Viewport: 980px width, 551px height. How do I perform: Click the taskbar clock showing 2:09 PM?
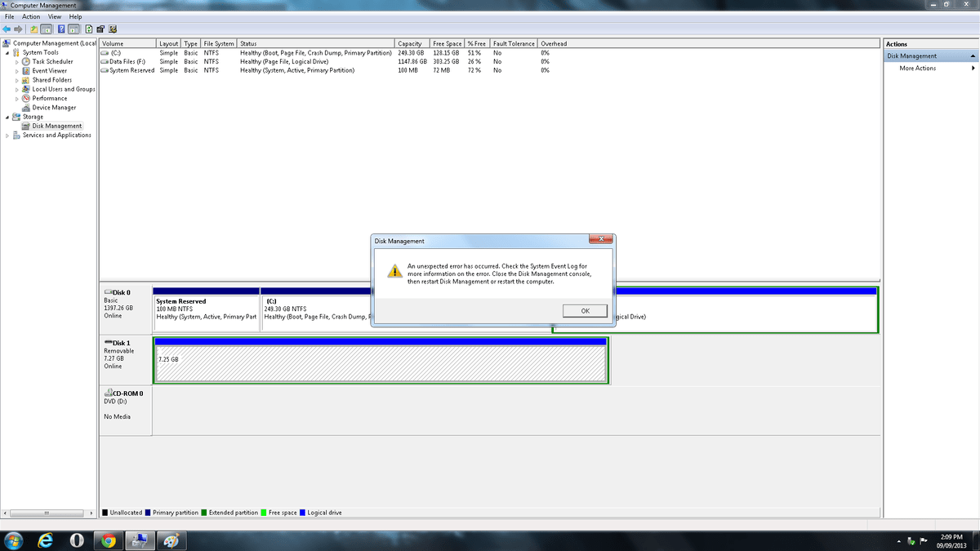click(952, 540)
